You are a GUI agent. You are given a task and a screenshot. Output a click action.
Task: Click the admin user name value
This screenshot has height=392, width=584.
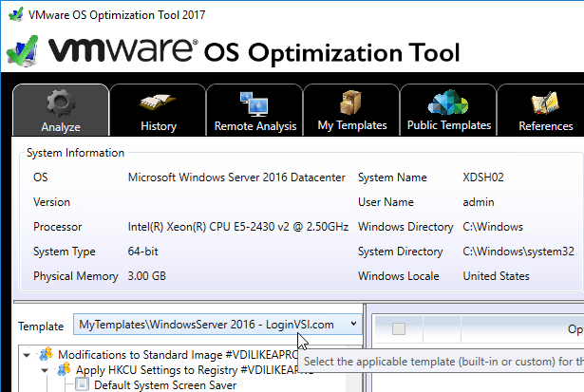[x=479, y=202]
